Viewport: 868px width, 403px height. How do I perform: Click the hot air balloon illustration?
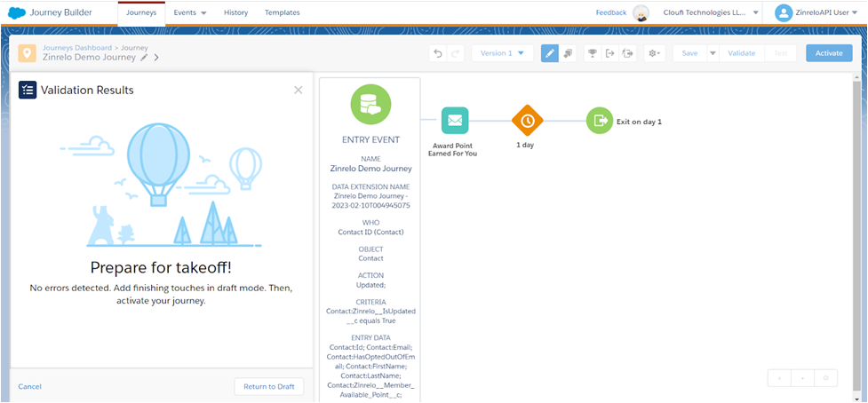pos(159,164)
